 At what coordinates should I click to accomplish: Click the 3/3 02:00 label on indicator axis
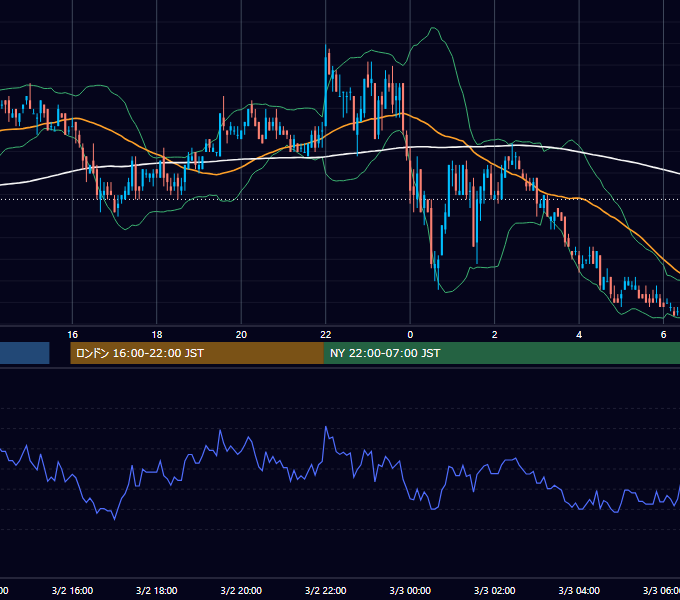[494, 590]
